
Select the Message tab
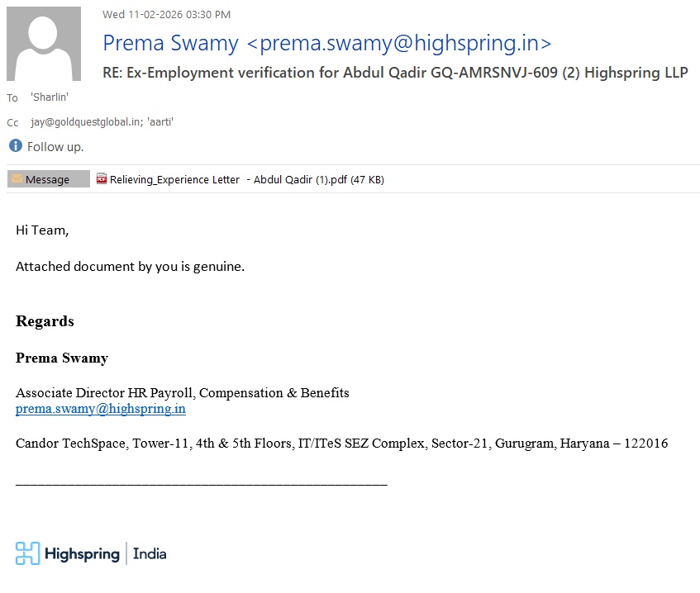click(x=48, y=179)
